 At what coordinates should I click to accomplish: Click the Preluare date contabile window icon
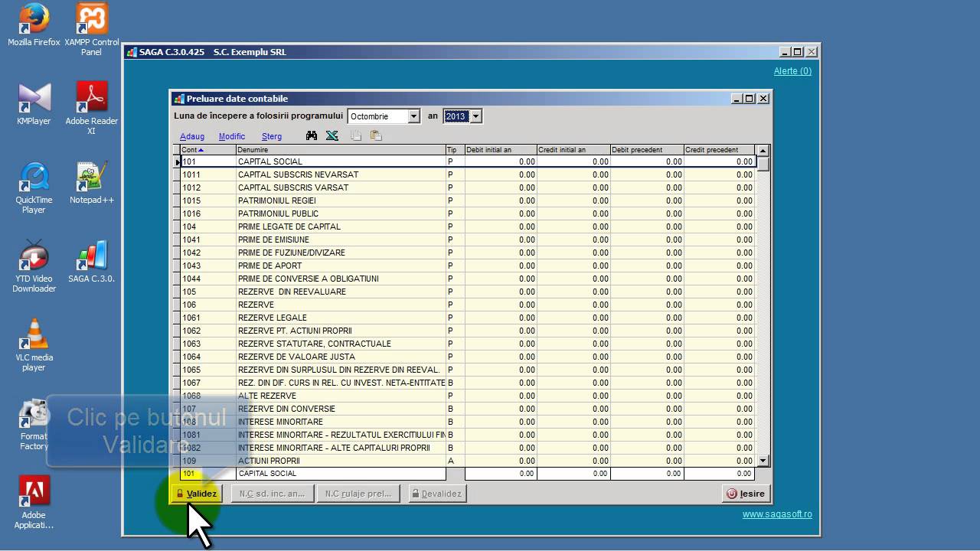click(x=179, y=99)
